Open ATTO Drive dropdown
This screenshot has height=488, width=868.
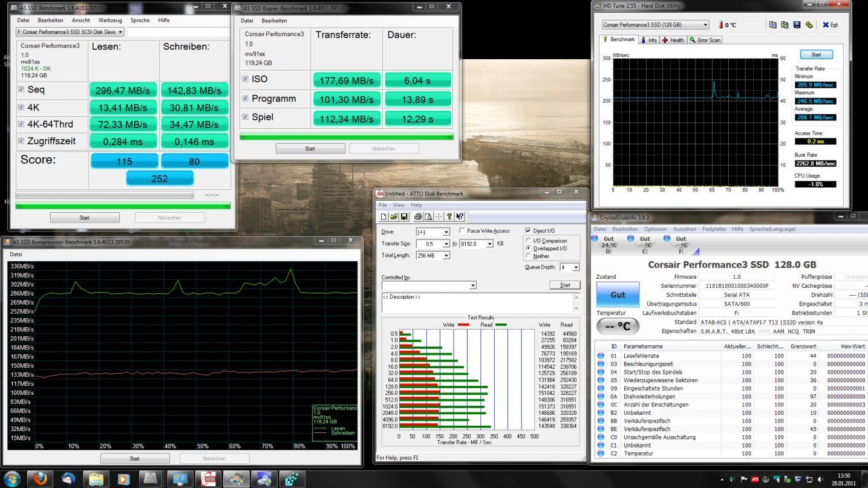(x=446, y=232)
